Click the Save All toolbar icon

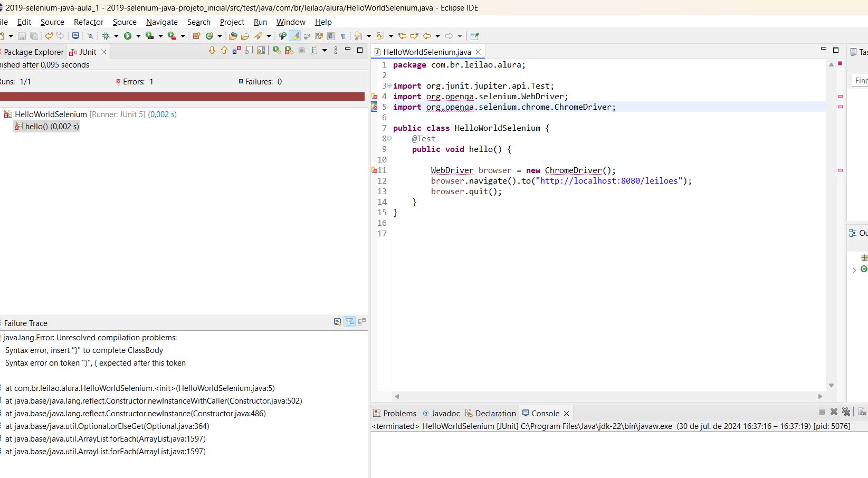(x=34, y=36)
